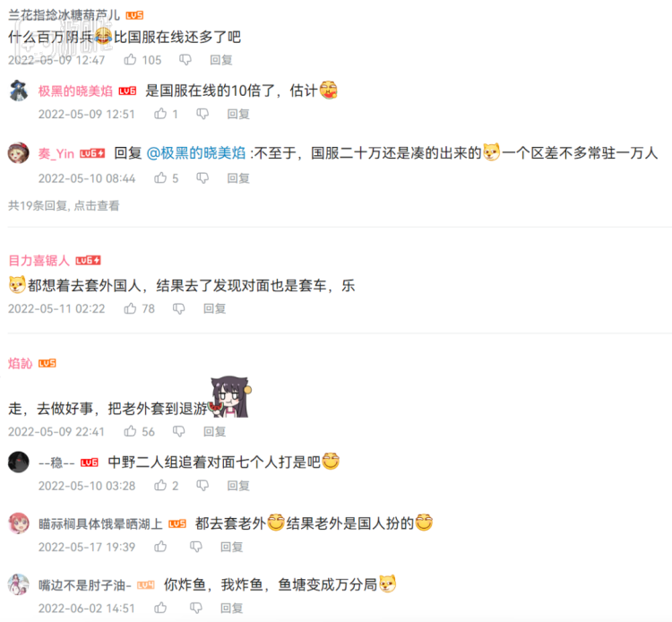Image resolution: width=672 pixels, height=622 pixels.
Task: Like 焰訫's comment with 56 likes
Action: (130, 431)
